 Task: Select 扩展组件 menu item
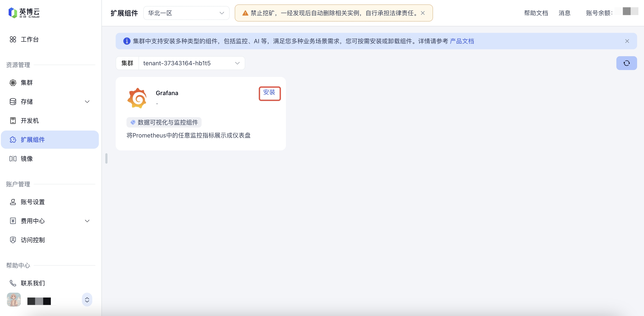point(50,140)
